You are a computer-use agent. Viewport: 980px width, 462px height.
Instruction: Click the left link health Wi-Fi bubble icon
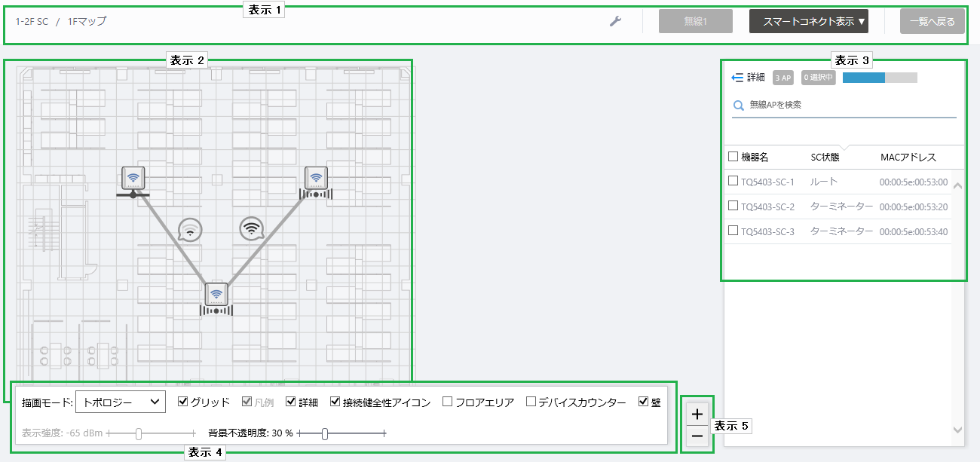click(x=191, y=230)
